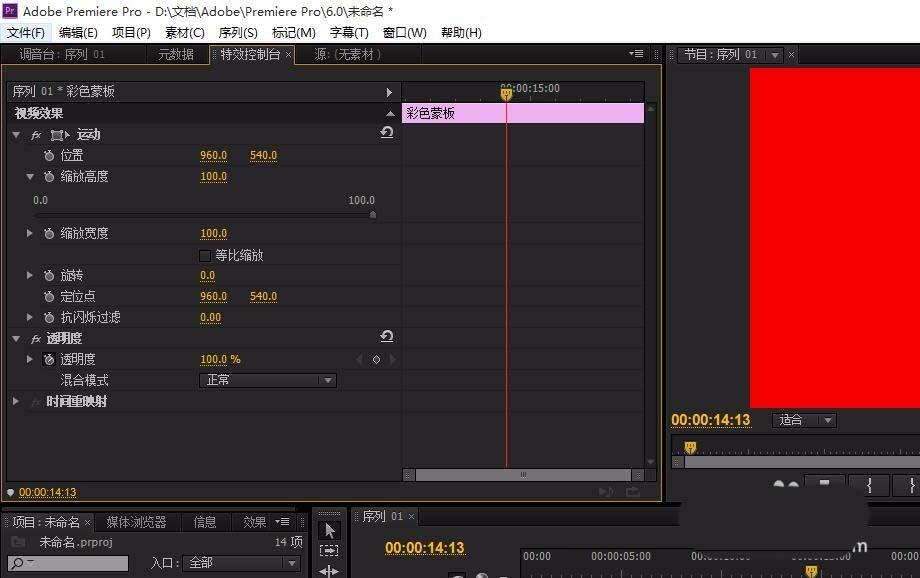Enable the 等比缩放 checkbox
920x578 pixels.
tap(206, 255)
